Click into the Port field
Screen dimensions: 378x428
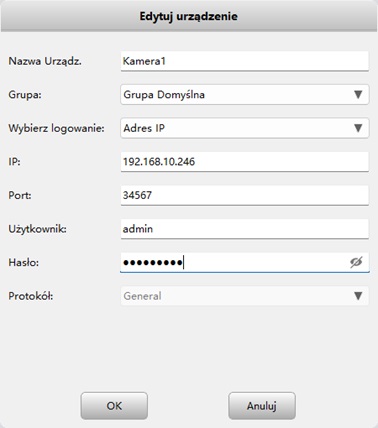click(x=245, y=195)
